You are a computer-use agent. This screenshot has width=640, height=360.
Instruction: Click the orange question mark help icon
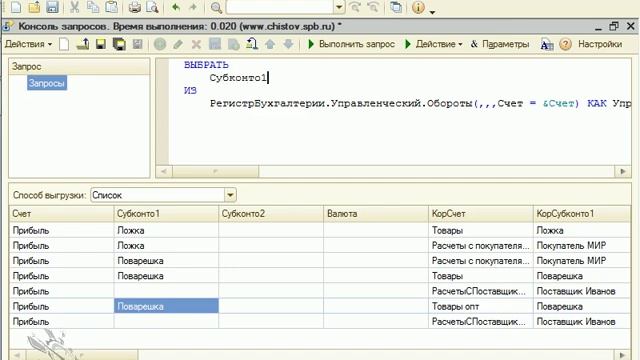(565, 44)
